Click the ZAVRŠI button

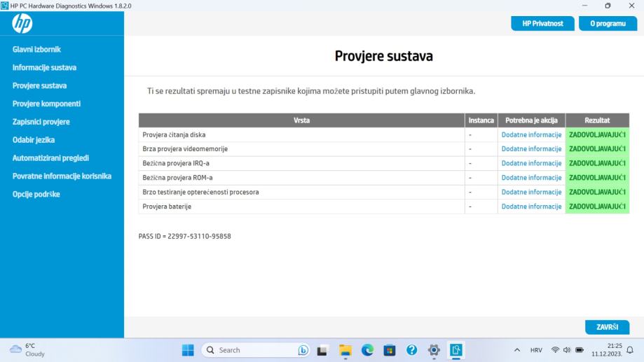[x=607, y=327]
